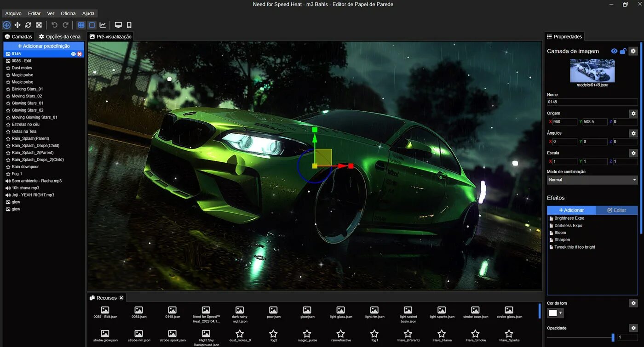This screenshot has width=644, height=347.
Task: Toggle the grid display in toolbar
Action: (81, 25)
